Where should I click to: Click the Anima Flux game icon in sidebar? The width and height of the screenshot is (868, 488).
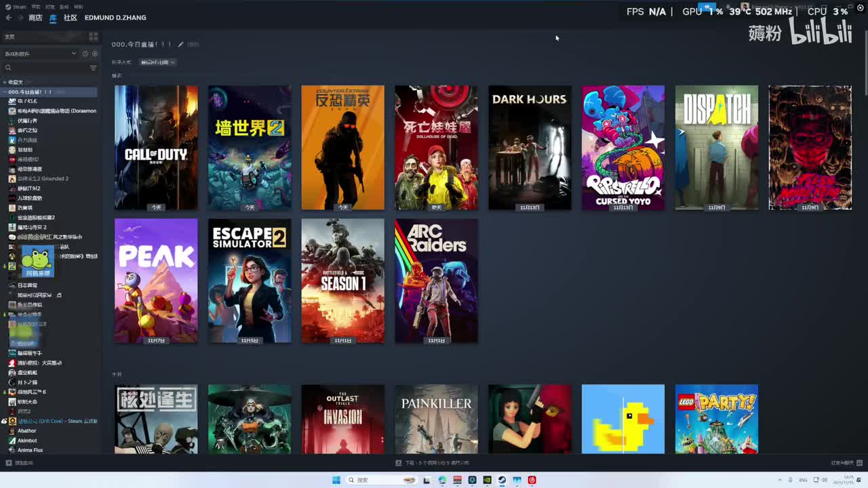point(12,450)
